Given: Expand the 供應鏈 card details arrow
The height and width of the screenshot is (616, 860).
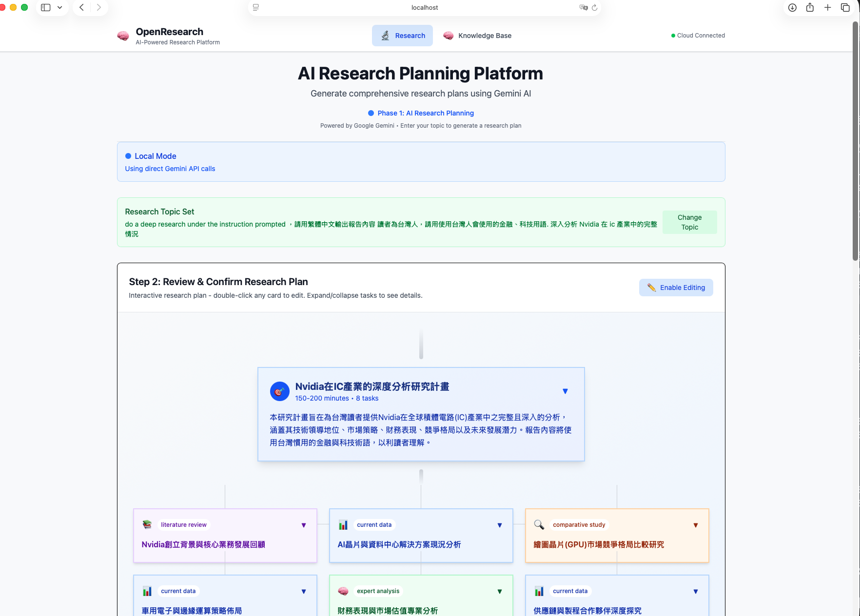Looking at the screenshot, I should pyautogui.click(x=695, y=591).
